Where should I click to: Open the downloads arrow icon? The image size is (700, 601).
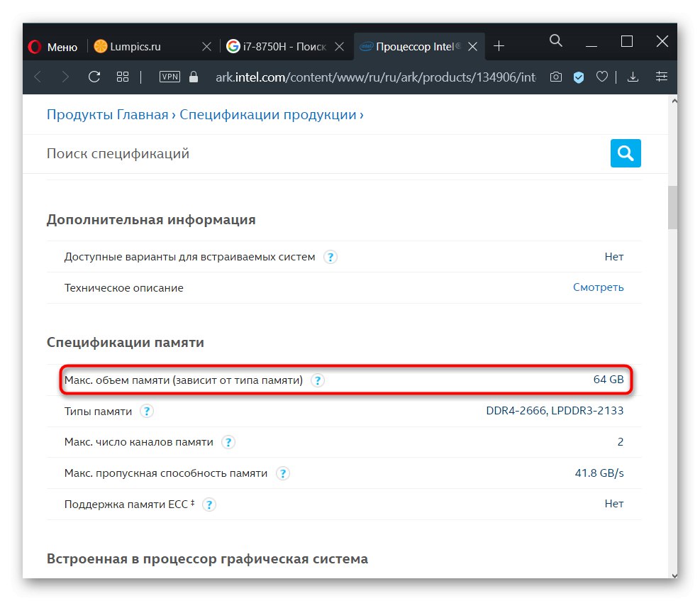(x=633, y=77)
